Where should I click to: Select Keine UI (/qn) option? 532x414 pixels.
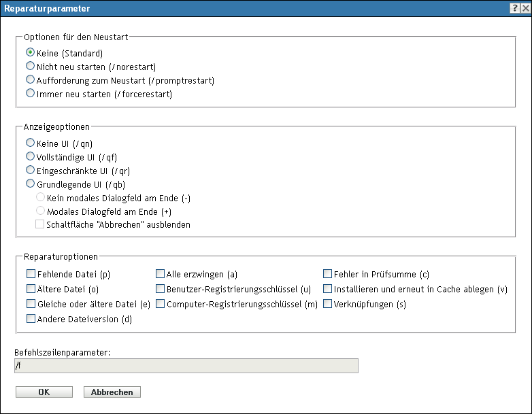[x=30, y=143]
